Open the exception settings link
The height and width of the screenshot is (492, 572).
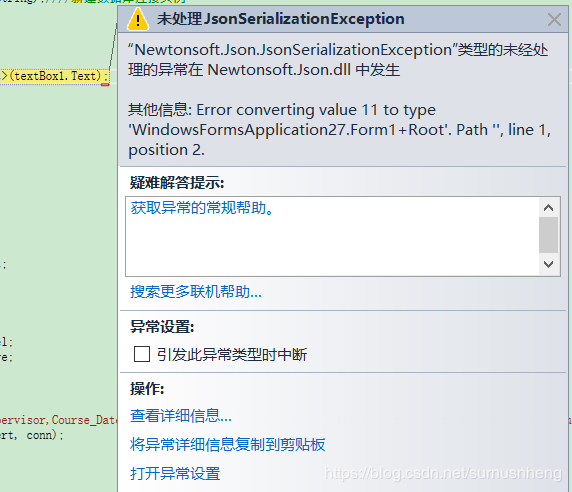point(175,474)
